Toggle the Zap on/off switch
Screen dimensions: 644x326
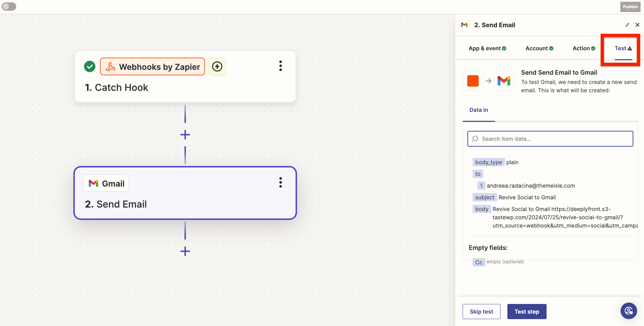point(9,7)
